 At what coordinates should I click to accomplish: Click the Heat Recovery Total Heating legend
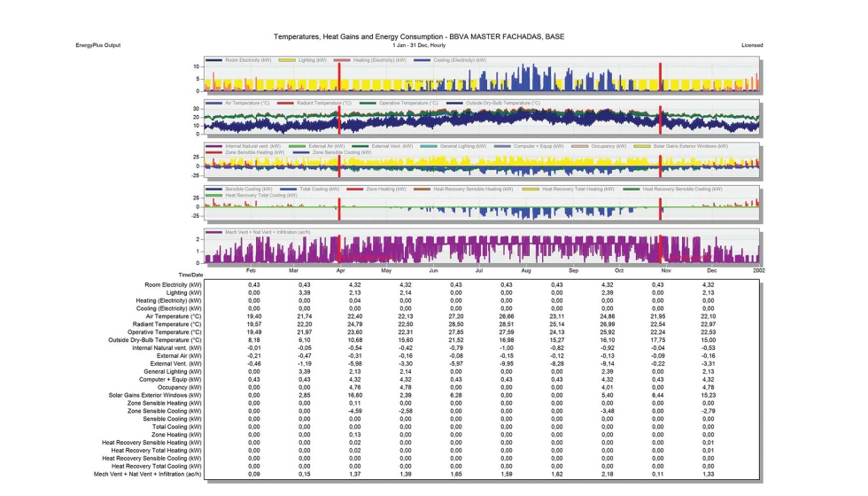tap(576, 189)
